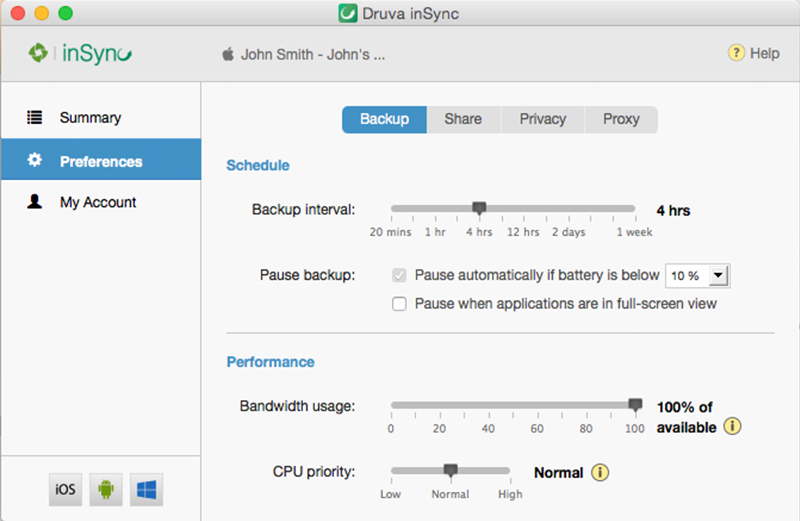This screenshot has width=800, height=521.
Task: Click the '4 hrs' bold interval value
Action: tap(673, 210)
